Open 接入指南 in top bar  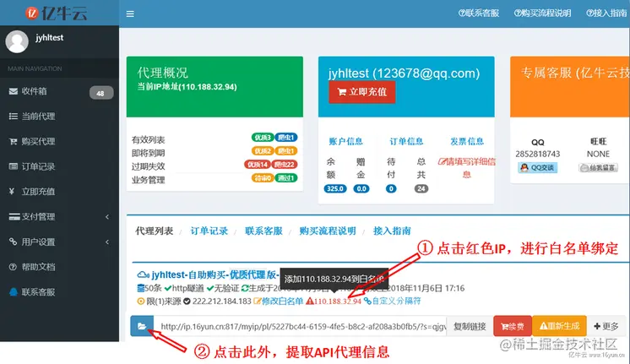(x=606, y=14)
